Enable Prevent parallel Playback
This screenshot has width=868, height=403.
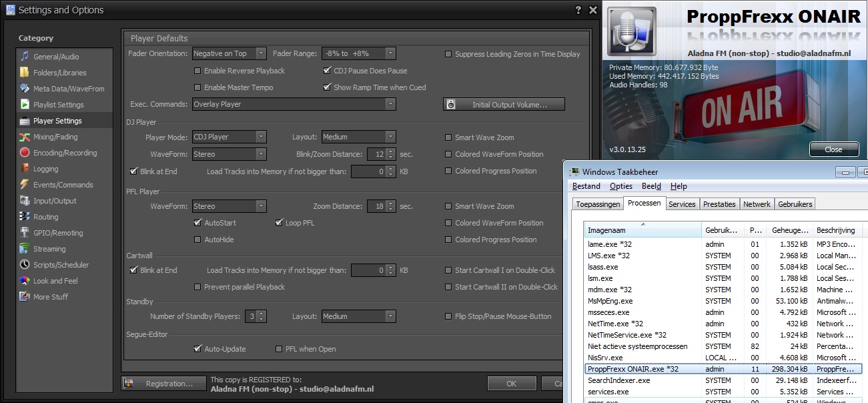point(197,287)
